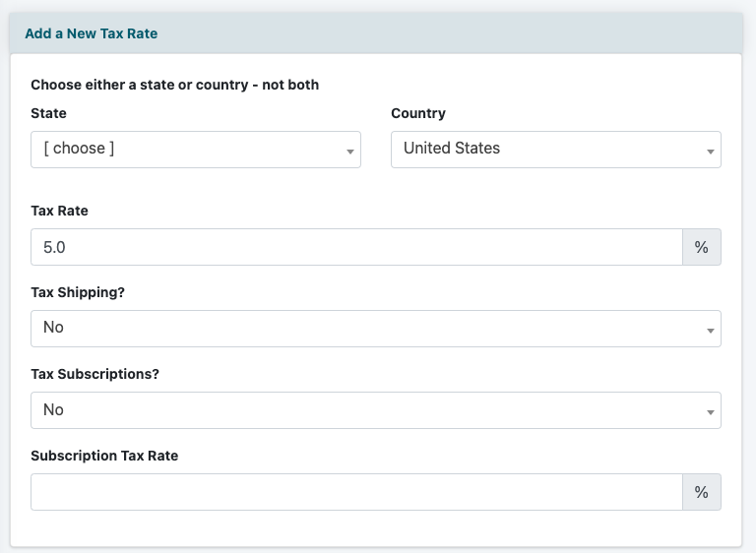The width and height of the screenshot is (756, 553).
Task: Click the Country field label
Action: 418,113
